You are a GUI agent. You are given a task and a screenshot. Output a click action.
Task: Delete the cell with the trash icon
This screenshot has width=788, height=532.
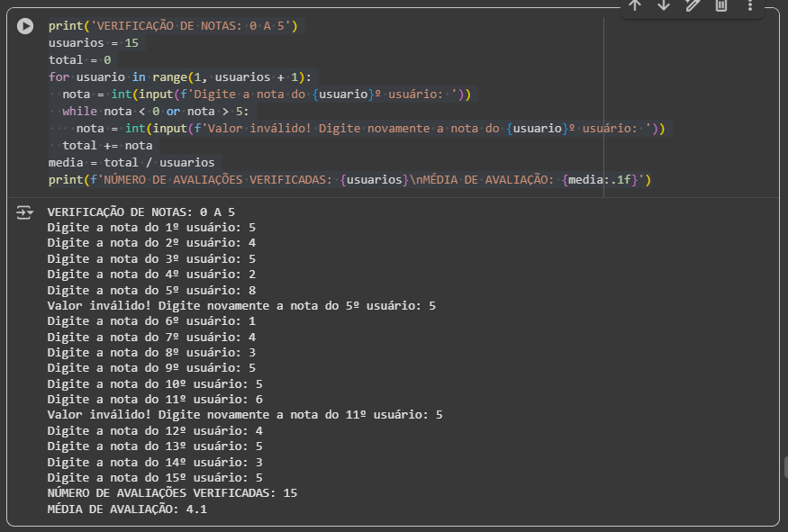tap(721, 5)
